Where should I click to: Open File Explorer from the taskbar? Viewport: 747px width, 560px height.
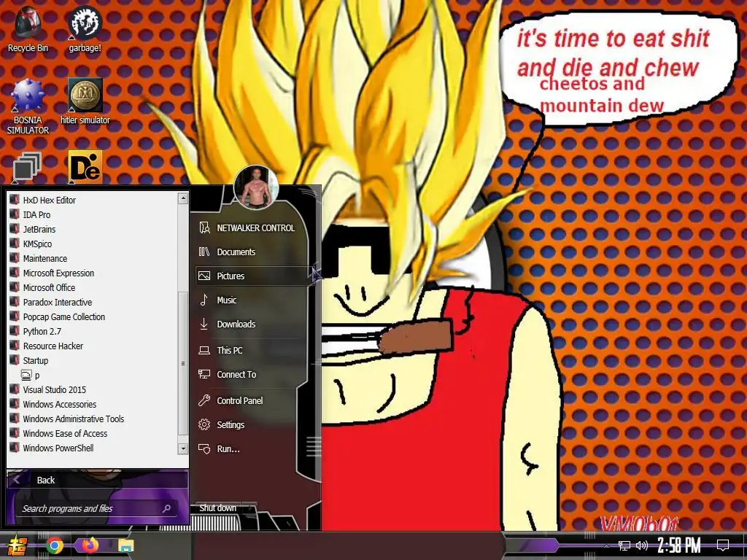(126, 545)
